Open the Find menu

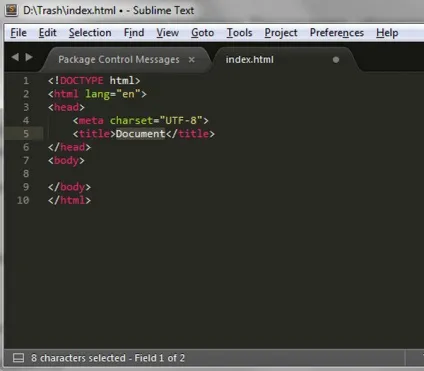pyautogui.click(x=134, y=33)
